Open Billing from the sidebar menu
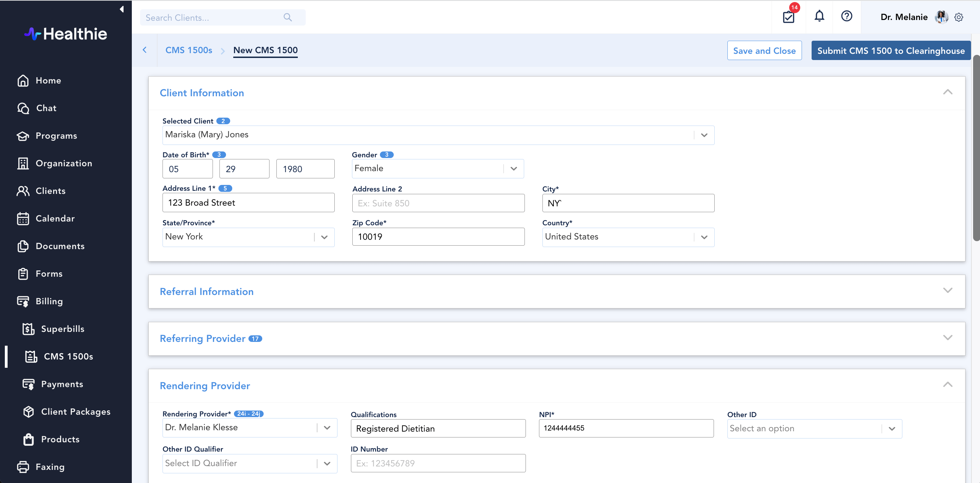The width and height of the screenshot is (980, 483). coord(49,301)
